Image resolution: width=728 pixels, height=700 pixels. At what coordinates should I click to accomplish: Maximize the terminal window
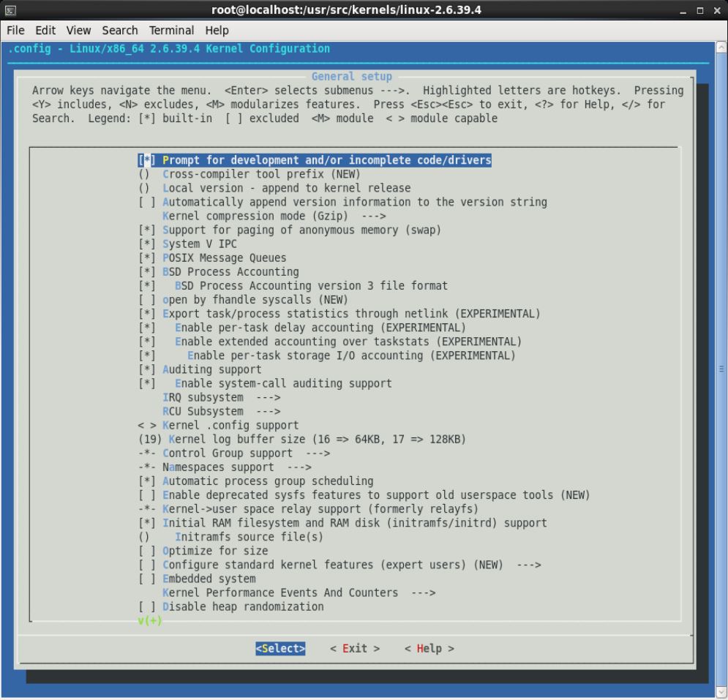[700, 10]
